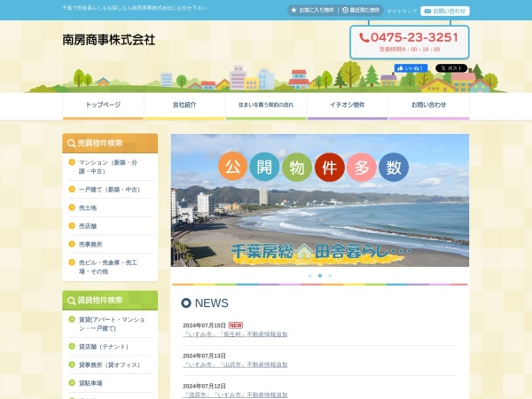Viewport: 532px width, 399px height.
Task: Open the トップページ navigation tab
Action: 103,106
